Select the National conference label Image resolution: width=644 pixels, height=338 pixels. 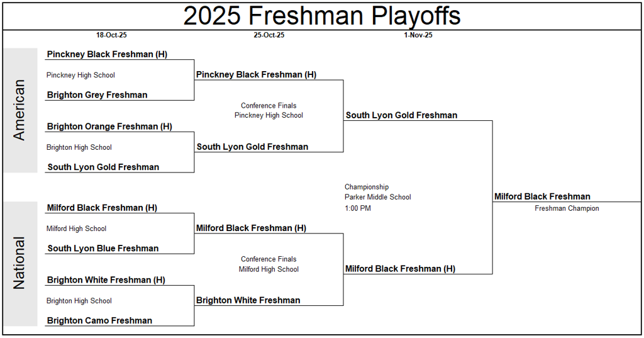tap(19, 263)
